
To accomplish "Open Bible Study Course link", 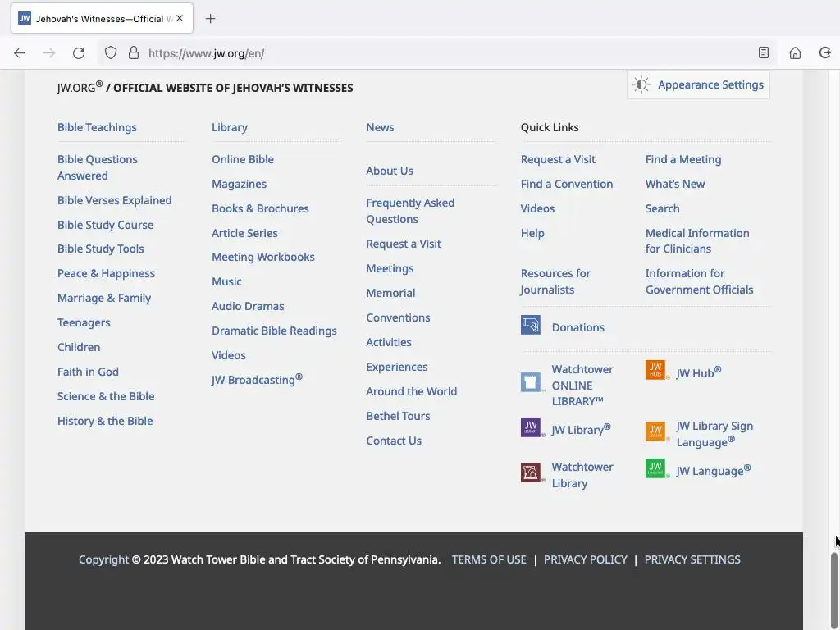I will point(106,225).
